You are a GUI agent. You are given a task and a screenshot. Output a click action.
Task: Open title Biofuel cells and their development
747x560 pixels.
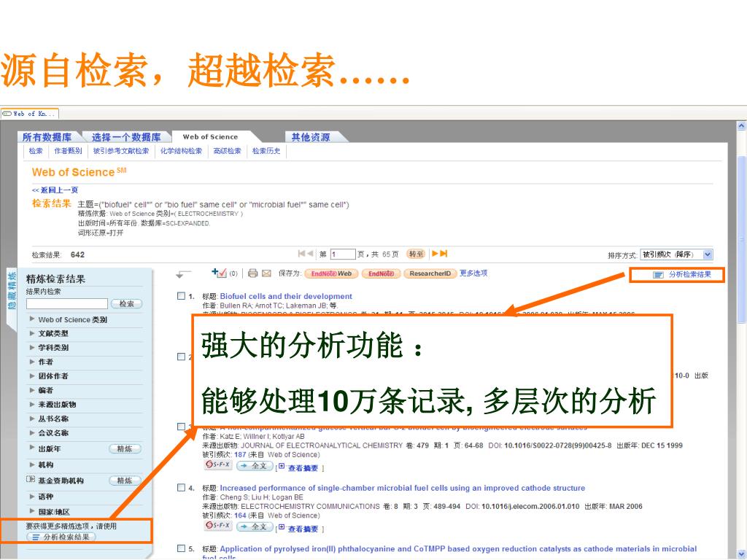[286, 296]
